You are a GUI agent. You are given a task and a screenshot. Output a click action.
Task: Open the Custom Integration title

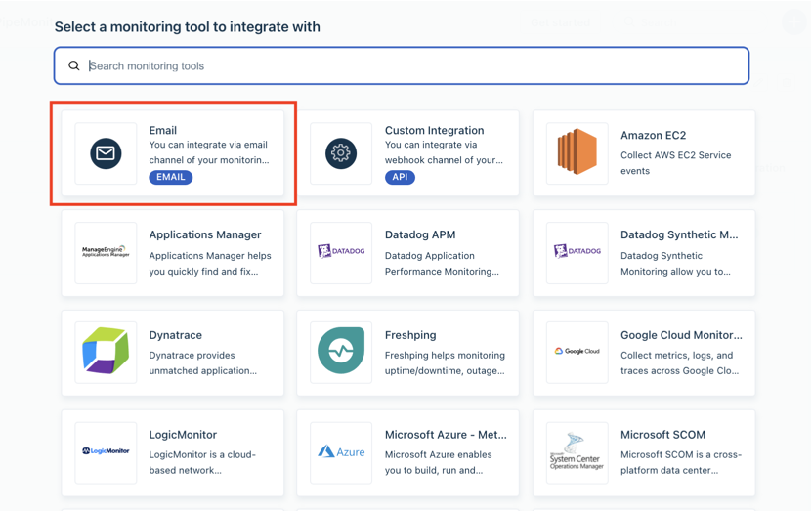pyautogui.click(x=435, y=131)
